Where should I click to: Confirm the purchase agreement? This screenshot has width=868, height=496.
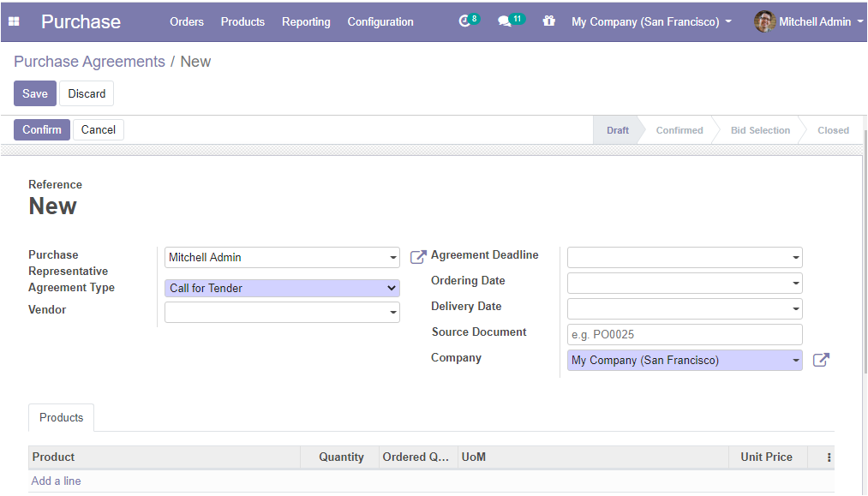coord(41,129)
